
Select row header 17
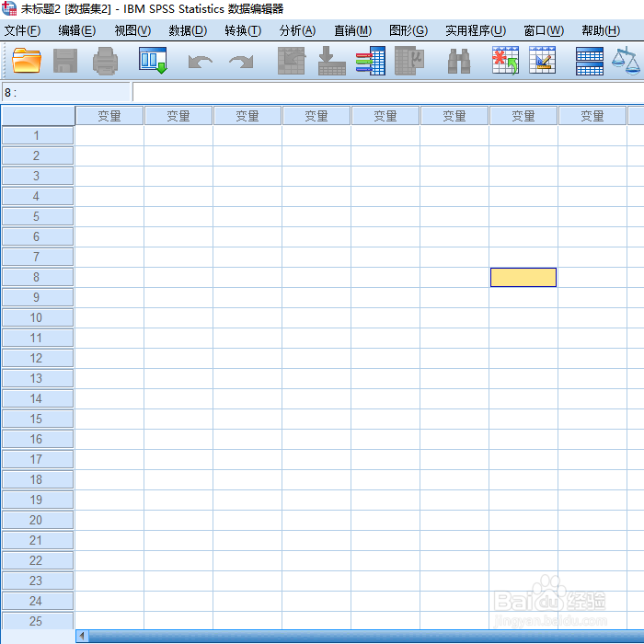pos(38,459)
